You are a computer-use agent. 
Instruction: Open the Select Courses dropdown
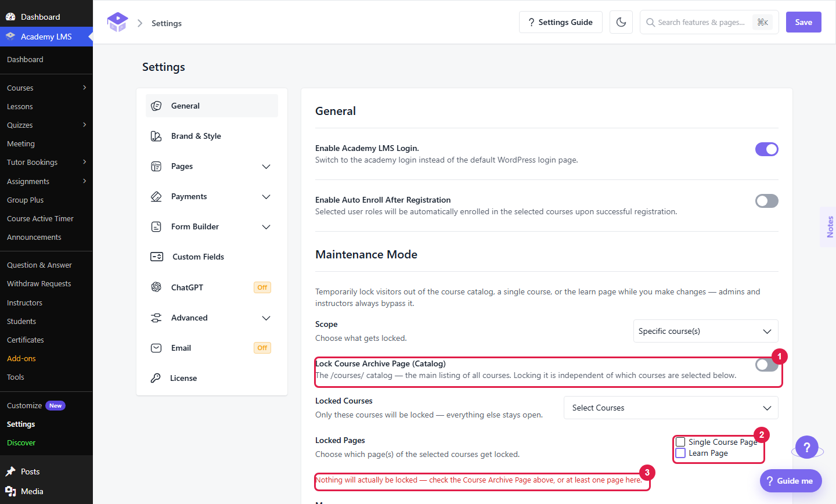(671, 408)
